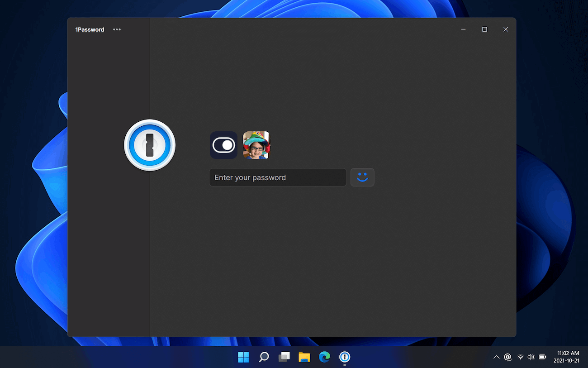Viewport: 588px width, 368px height.
Task: Open Wi-Fi settings from the system tray
Action: click(520, 357)
